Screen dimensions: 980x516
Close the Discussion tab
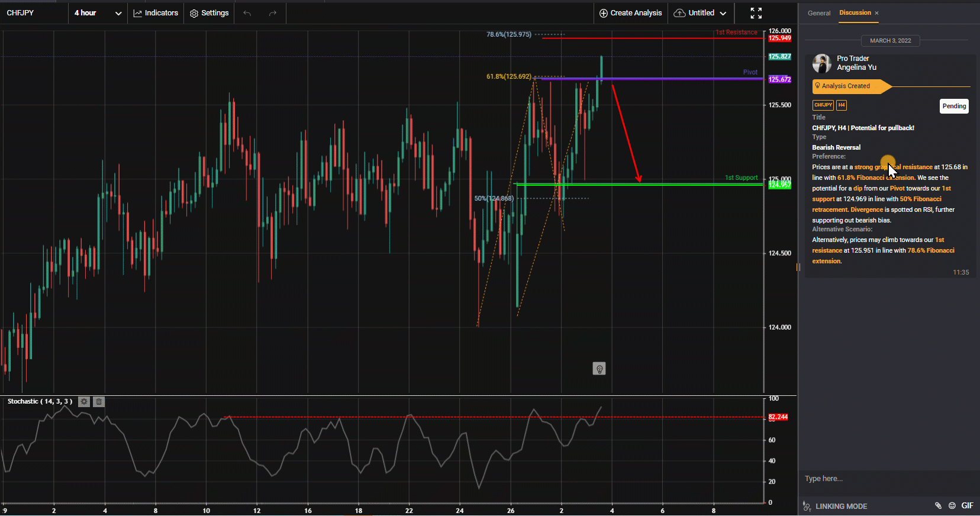(x=877, y=13)
